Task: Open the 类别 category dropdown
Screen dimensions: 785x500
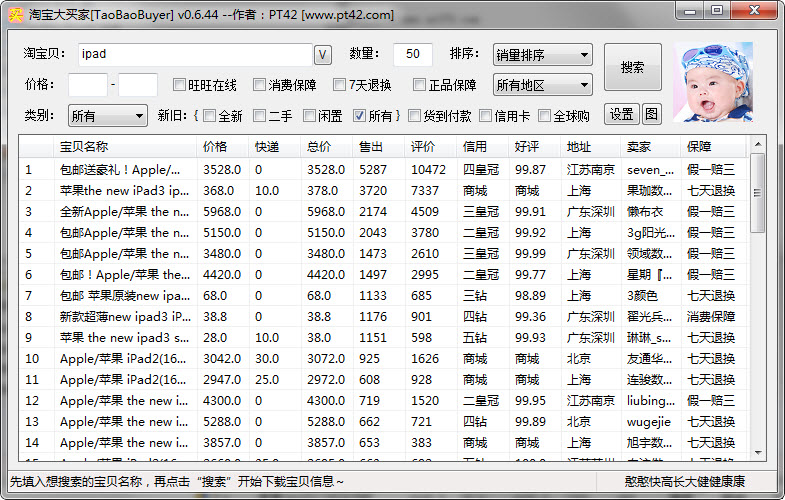Action: point(108,116)
